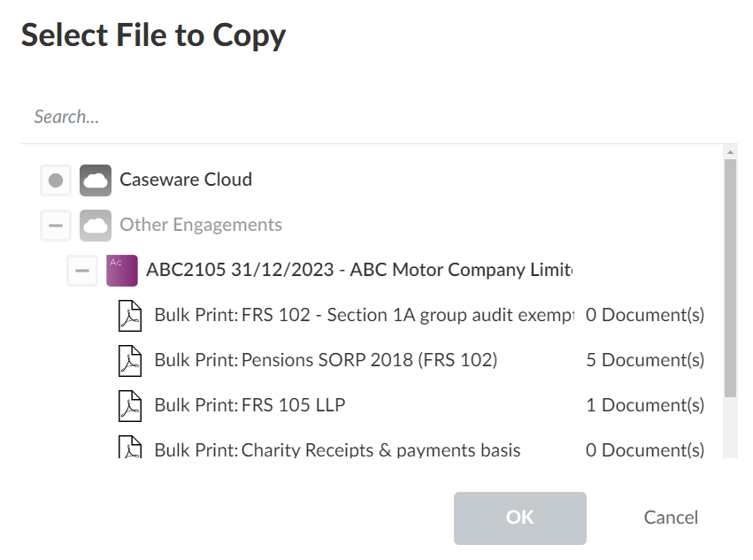
Task: Select the Caseware Cloud root node
Action: [x=185, y=180]
